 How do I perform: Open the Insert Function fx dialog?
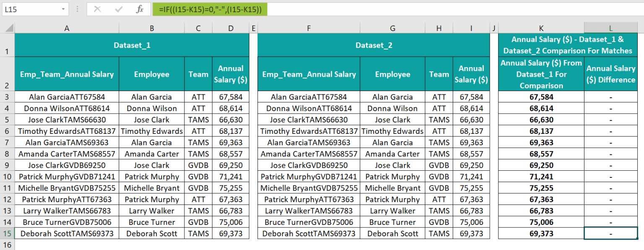point(140,9)
